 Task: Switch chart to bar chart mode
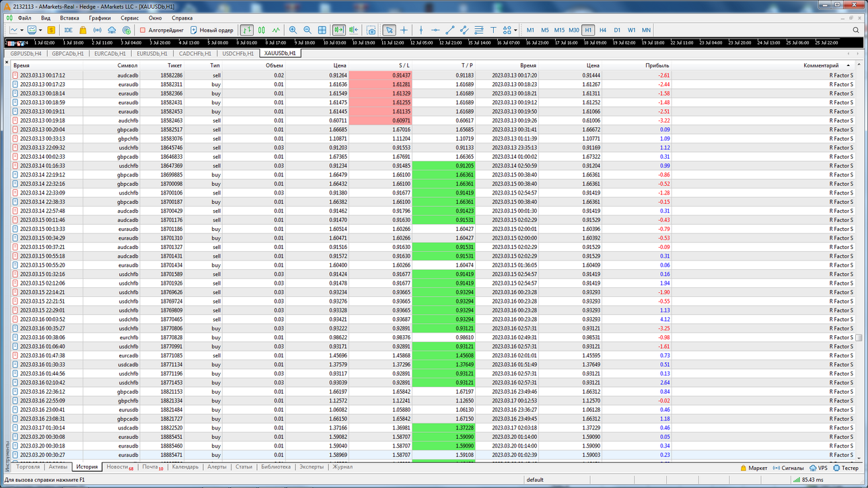[247, 30]
